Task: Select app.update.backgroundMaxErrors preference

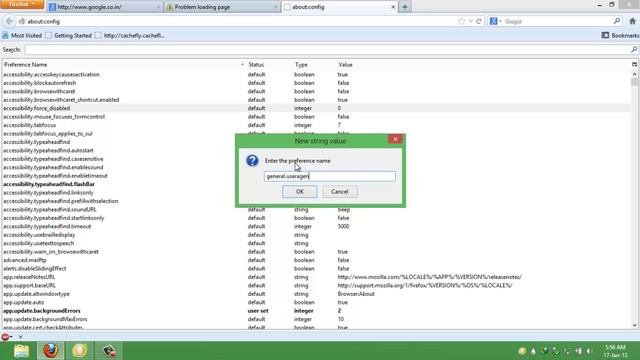Action: coord(45,319)
